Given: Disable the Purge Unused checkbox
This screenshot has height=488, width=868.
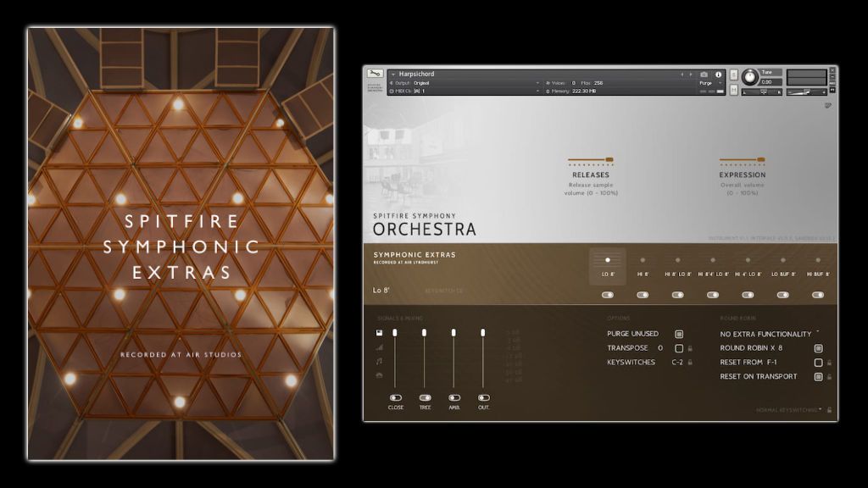Looking at the screenshot, I should coord(679,334).
